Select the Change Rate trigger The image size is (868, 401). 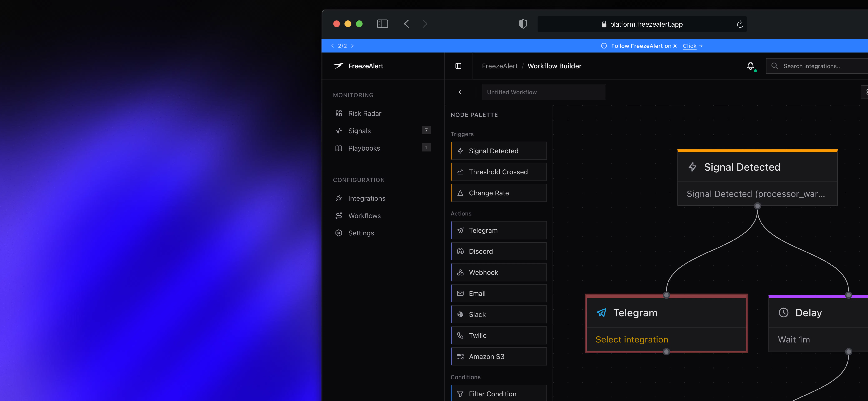click(x=499, y=193)
